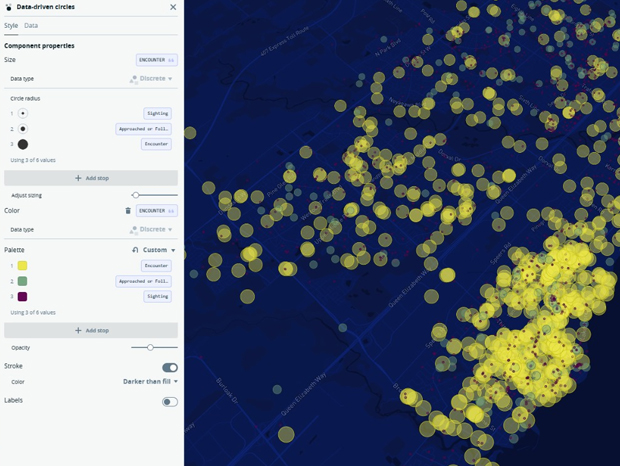Click the Component properties heading
Image resolution: width=620 pixels, height=466 pixels.
pos(39,46)
